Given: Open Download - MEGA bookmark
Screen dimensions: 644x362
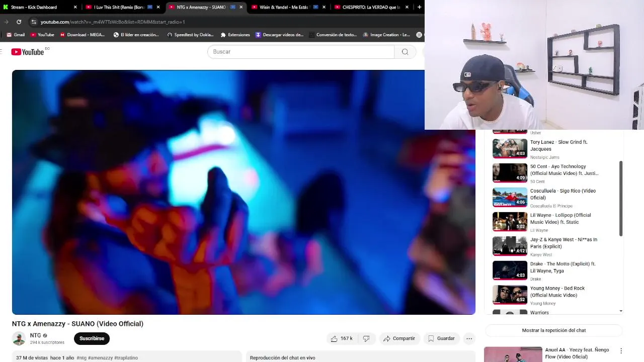Looking at the screenshot, I should [x=83, y=35].
